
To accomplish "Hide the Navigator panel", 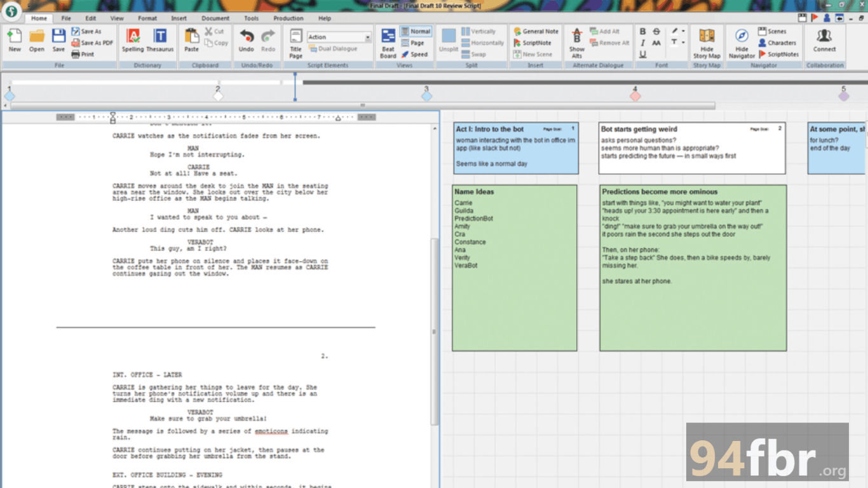I will tap(742, 43).
